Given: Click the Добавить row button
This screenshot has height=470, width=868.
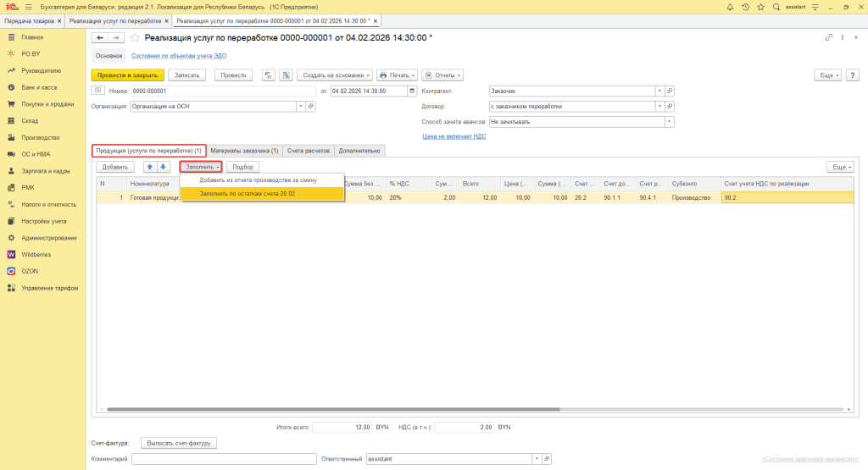Looking at the screenshot, I should pyautogui.click(x=115, y=167).
